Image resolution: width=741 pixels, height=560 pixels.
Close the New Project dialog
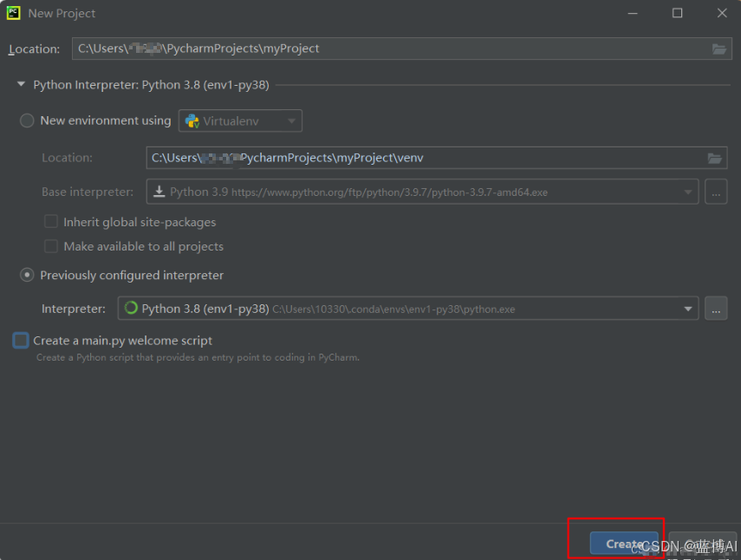(722, 13)
